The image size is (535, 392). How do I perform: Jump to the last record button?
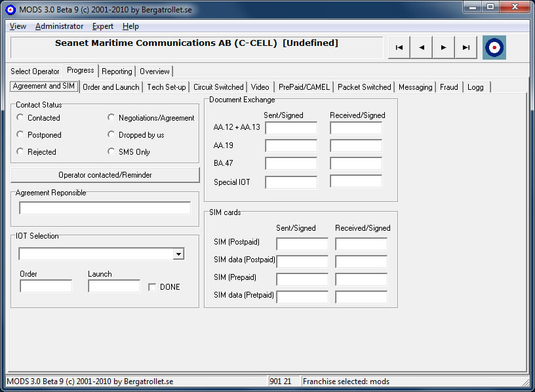466,48
